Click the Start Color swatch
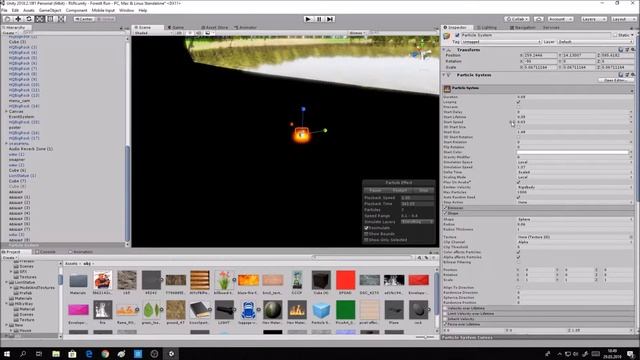The image size is (640, 360). 573,152
